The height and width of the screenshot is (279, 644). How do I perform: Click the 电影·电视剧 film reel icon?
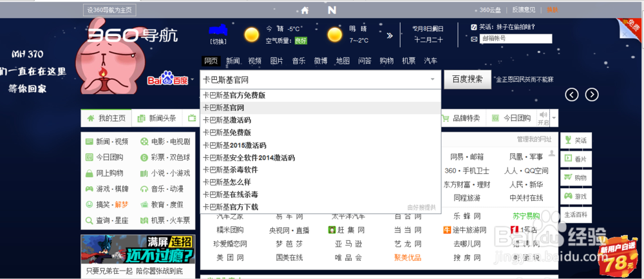click(x=144, y=142)
